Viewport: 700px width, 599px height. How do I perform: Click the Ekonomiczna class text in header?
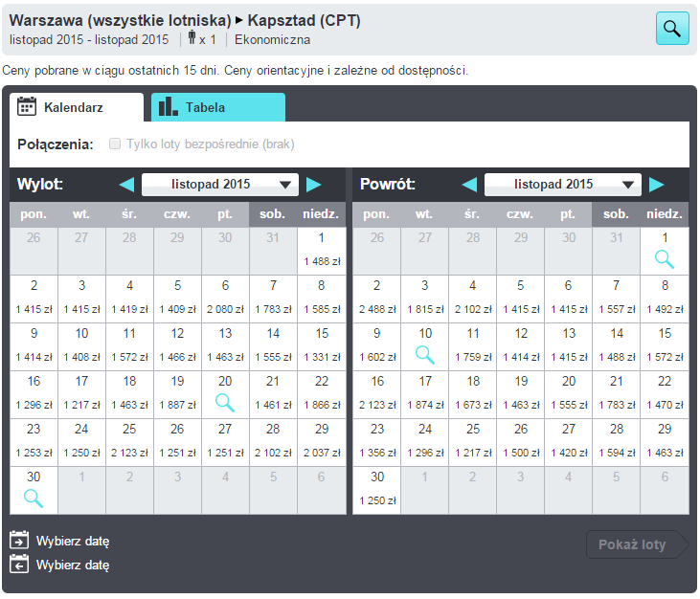click(x=272, y=39)
